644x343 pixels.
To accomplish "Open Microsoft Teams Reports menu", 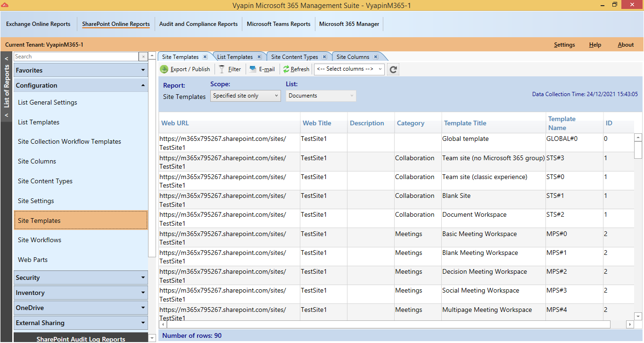I will [x=279, y=24].
